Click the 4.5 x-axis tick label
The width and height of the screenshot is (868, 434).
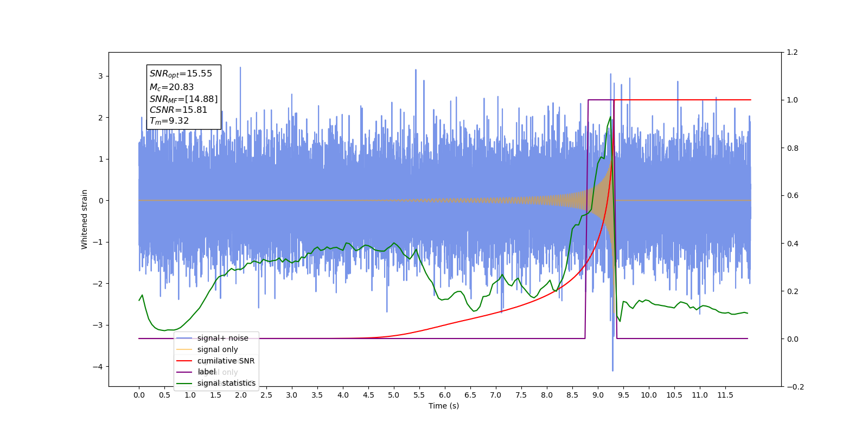[368, 395]
